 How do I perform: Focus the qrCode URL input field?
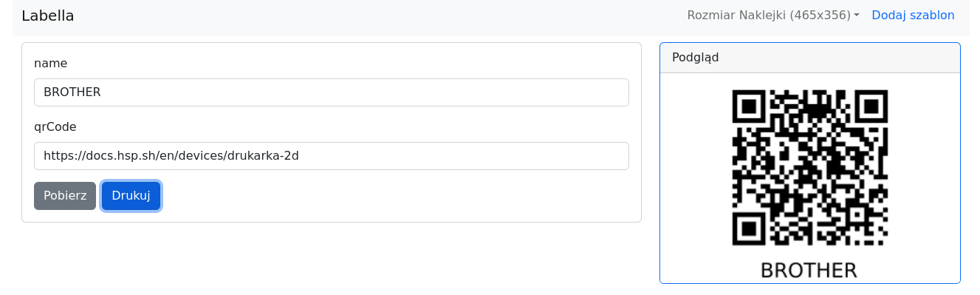point(332,156)
